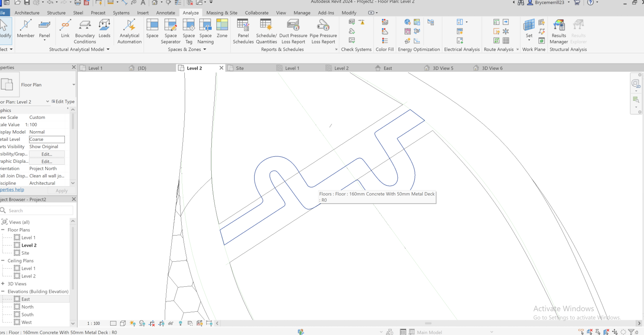Toggle Sun Path on view control bar
This screenshot has width=644, height=335.
click(133, 323)
